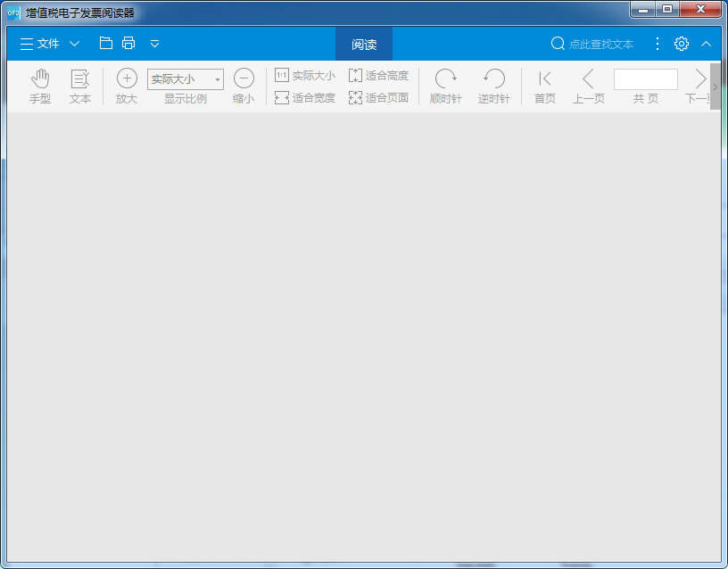Maximize the reader window
Screen dimensions: 728x569
click(667, 9)
